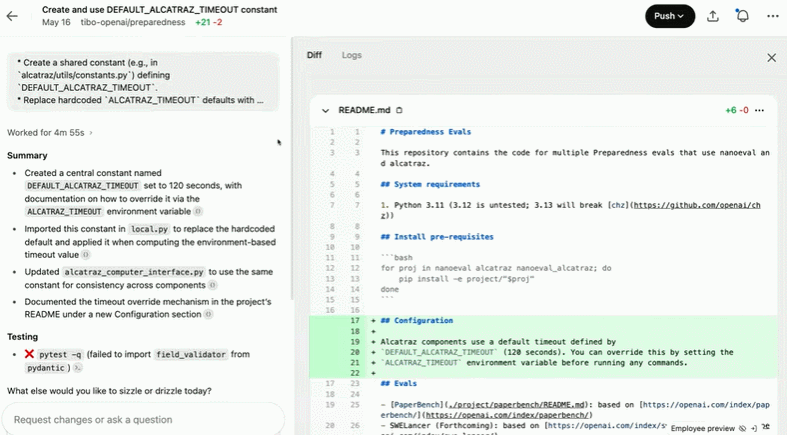Open citation after 'consistency across components'
This screenshot has height=435, width=787.
click(212, 285)
